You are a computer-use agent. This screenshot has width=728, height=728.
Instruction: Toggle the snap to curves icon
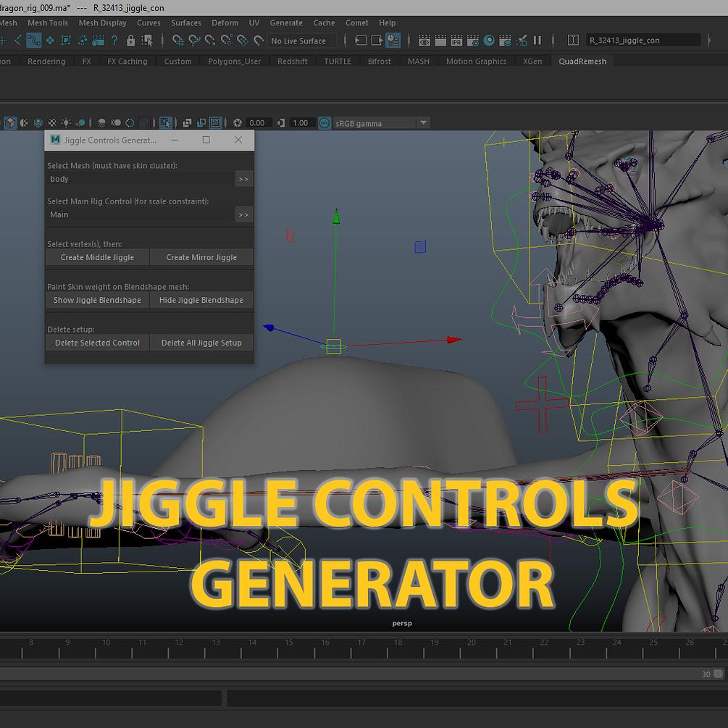[193, 41]
